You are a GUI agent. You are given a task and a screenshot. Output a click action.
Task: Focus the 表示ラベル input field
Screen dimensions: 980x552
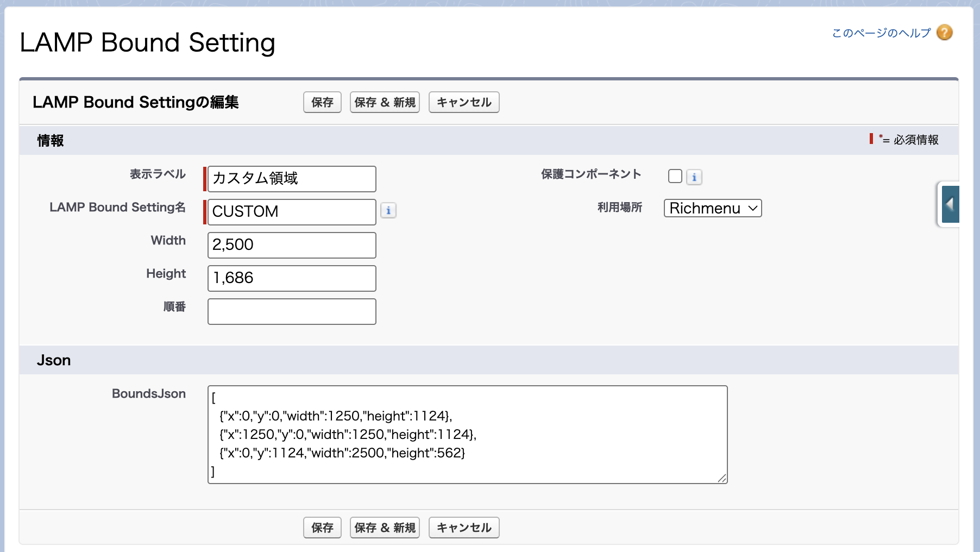click(292, 179)
